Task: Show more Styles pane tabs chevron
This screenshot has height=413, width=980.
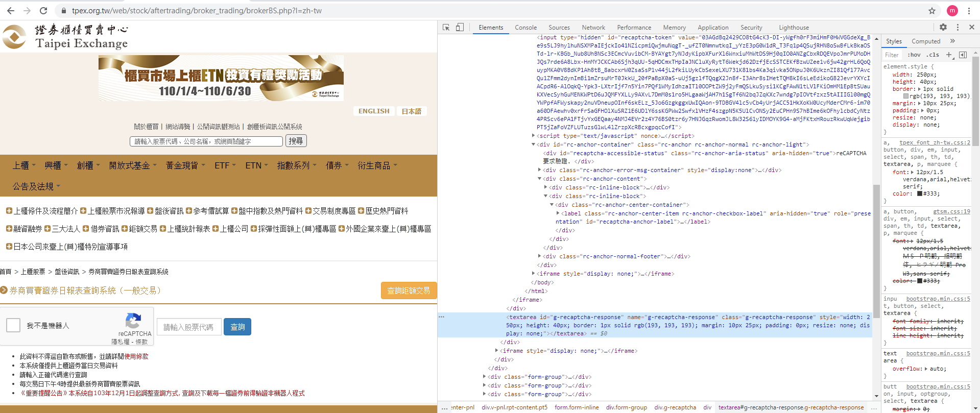Action: coord(952,41)
